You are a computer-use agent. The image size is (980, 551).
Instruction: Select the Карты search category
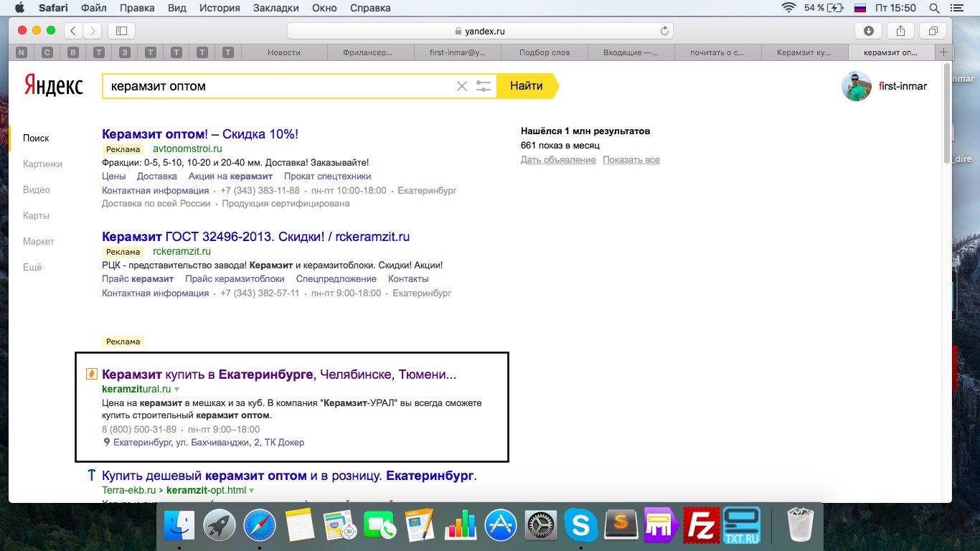pyautogui.click(x=36, y=215)
